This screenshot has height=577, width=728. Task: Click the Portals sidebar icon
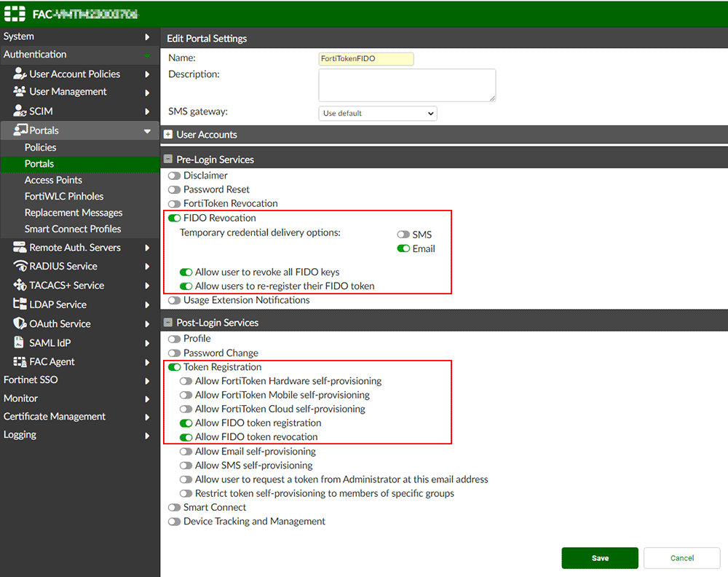coord(20,130)
